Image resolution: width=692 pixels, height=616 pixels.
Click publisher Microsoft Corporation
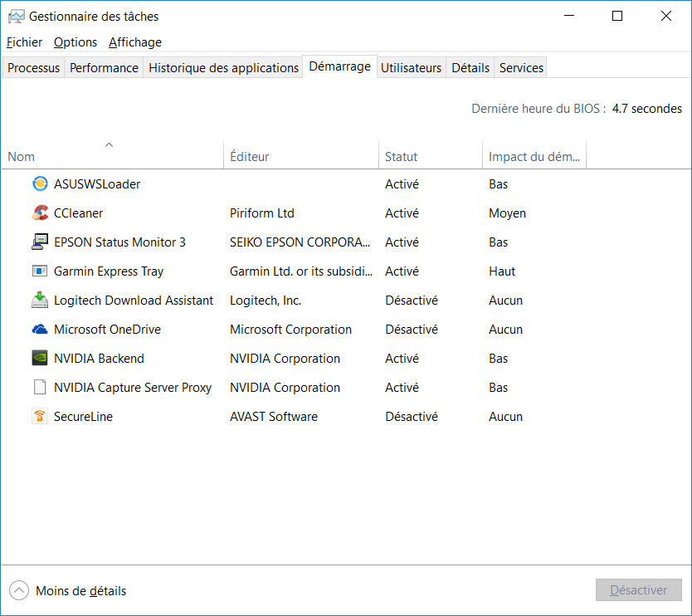290,330
